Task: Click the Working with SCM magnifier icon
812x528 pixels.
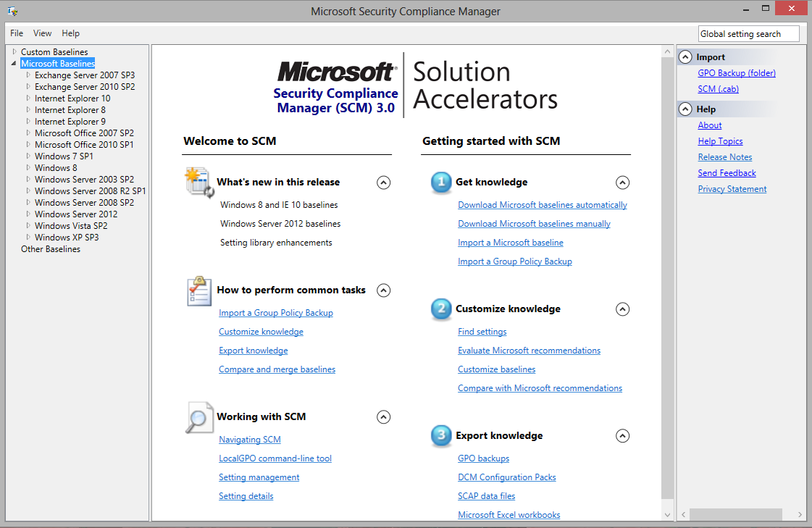Action: (199, 417)
